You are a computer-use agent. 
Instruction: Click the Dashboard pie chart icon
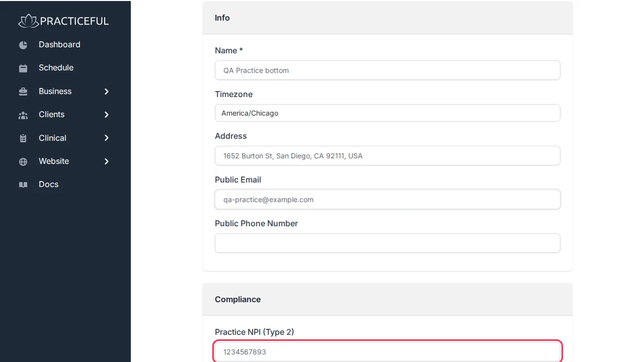pos(23,45)
